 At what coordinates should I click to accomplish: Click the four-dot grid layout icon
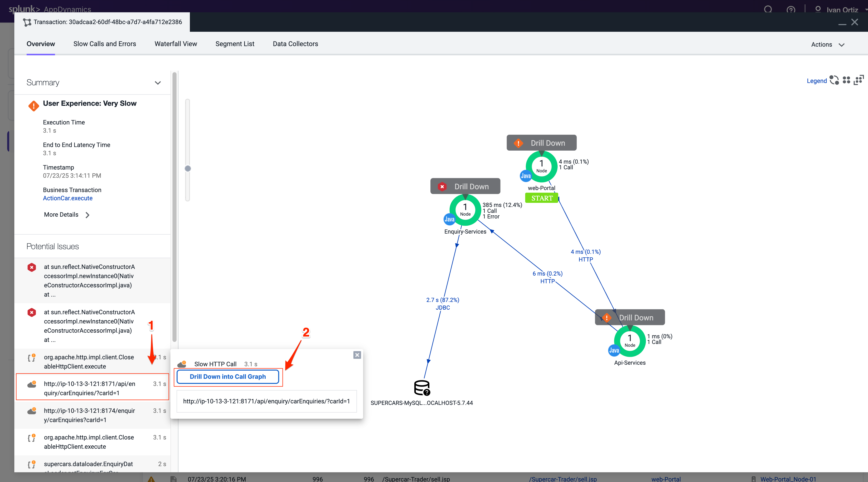pyautogui.click(x=847, y=80)
